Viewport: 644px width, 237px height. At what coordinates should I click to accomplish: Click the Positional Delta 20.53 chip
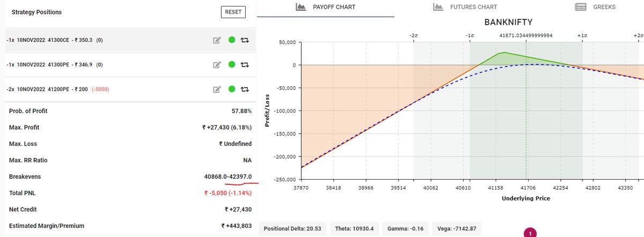pos(291,229)
